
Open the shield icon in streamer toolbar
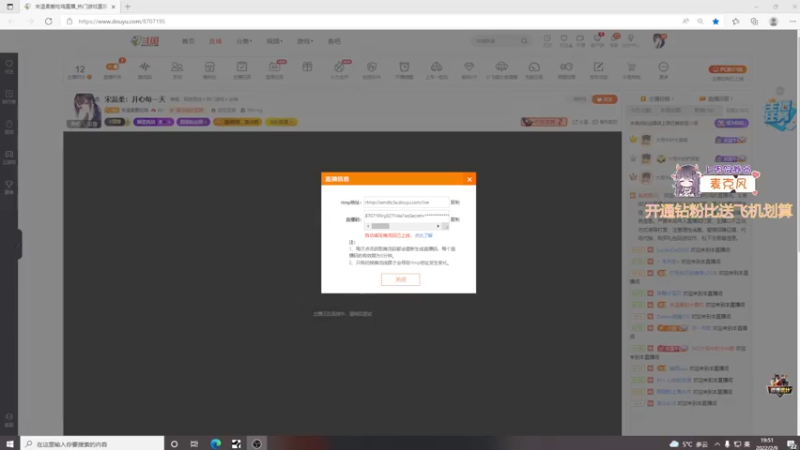pyautogui.click(x=371, y=67)
